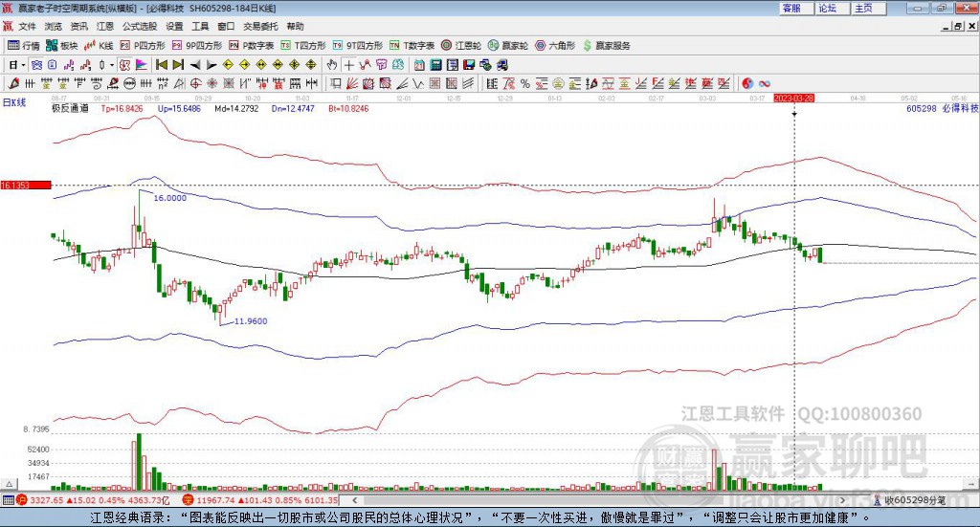Step the chart left with the black arrow
The image size is (980, 527).
pyautogui.click(x=195, y=65)
